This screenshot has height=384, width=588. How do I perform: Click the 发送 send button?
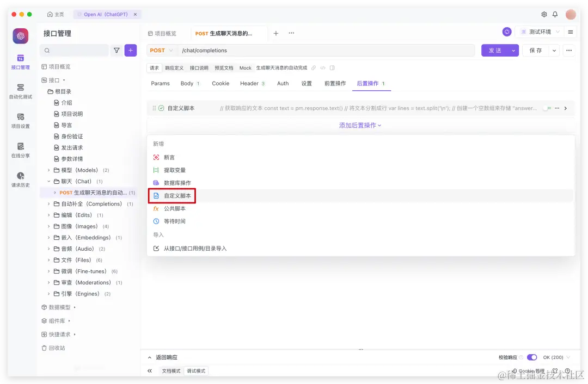click(495, 50)
